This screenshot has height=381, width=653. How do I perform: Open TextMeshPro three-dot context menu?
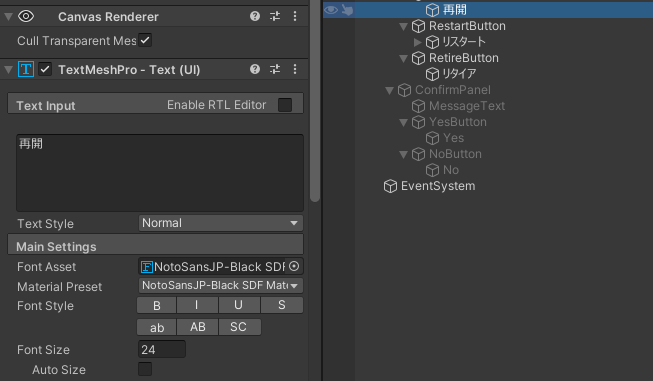(x=295, y=69)
